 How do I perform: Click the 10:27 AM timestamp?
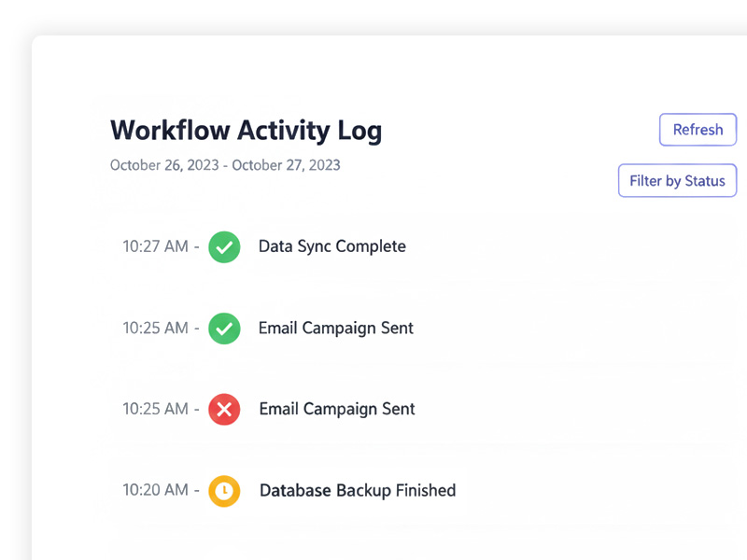pos(155,247)
